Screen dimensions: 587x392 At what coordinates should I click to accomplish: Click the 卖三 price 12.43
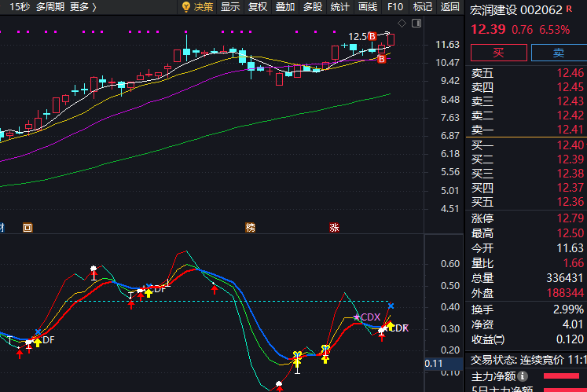click(570, 101)
